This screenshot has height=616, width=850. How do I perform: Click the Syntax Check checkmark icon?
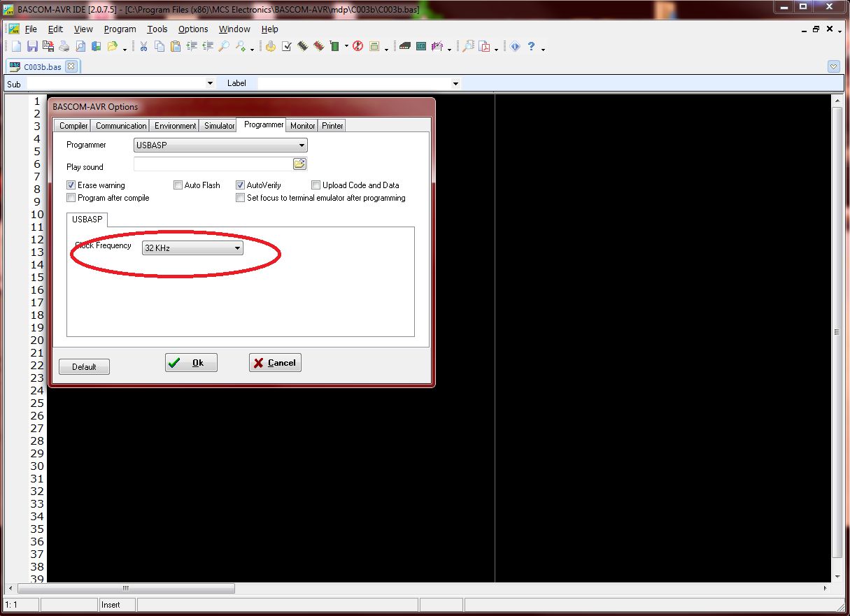(287, 46)
